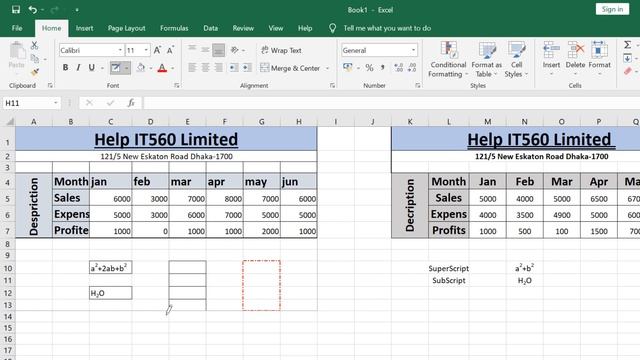Click the Fill down arrow icon

[627, 58]
